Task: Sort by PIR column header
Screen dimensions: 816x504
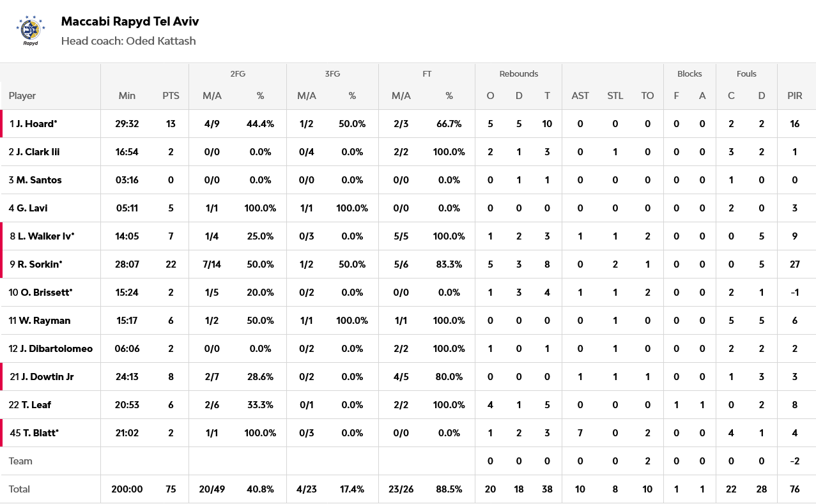Action: 794,96
